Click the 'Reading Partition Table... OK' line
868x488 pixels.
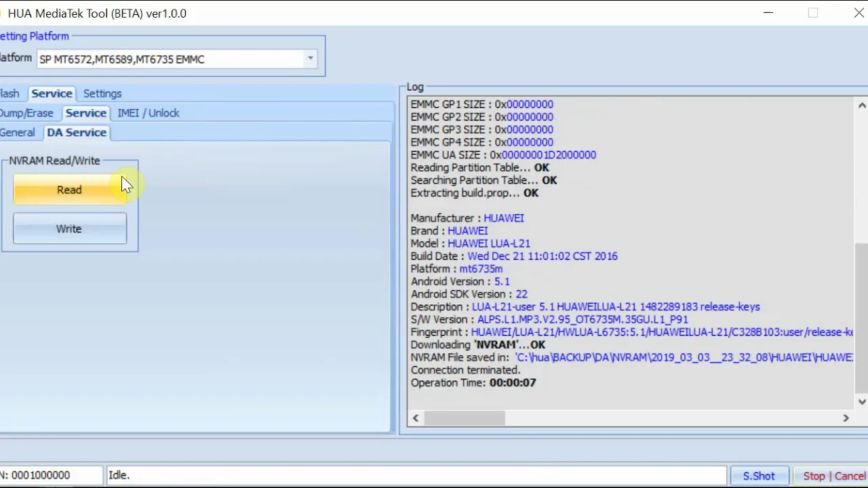[x=480, y=167]
